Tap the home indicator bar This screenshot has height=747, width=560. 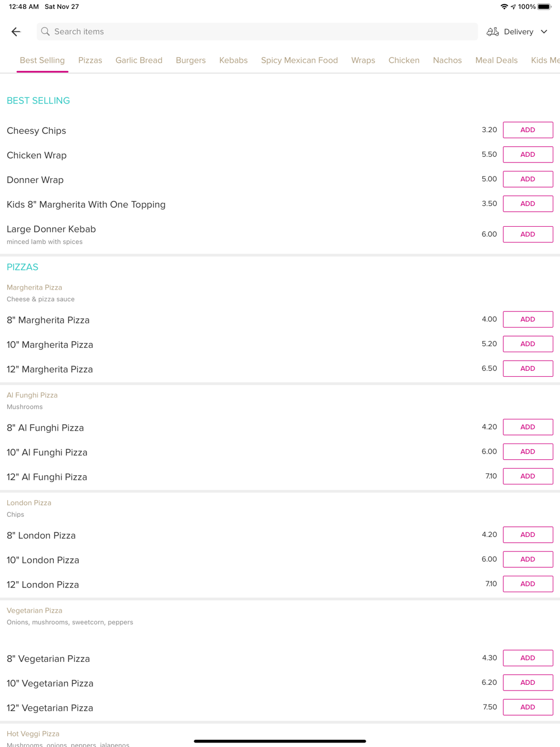[x=280, y=741]
